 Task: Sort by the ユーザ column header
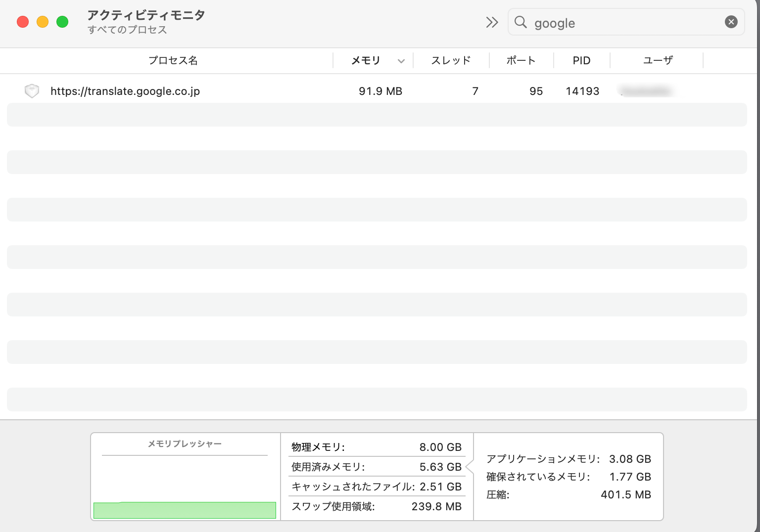(x=657, y=60)
